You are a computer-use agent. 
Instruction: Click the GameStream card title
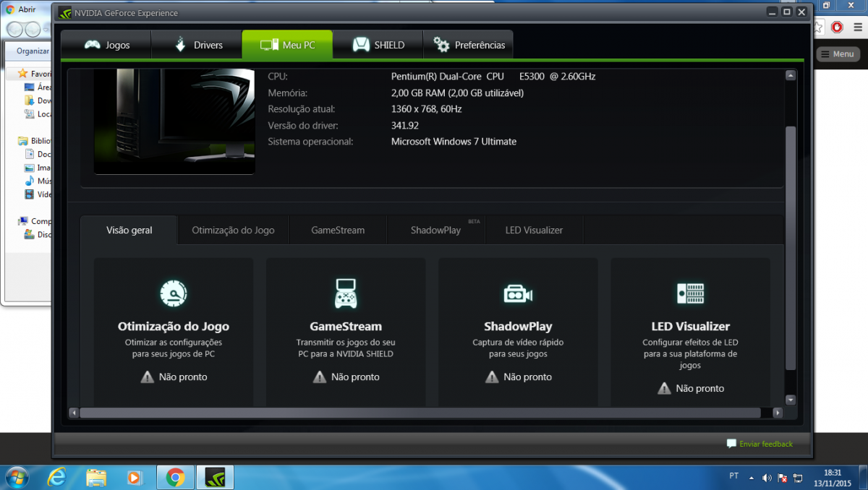[x=346, y=327]
